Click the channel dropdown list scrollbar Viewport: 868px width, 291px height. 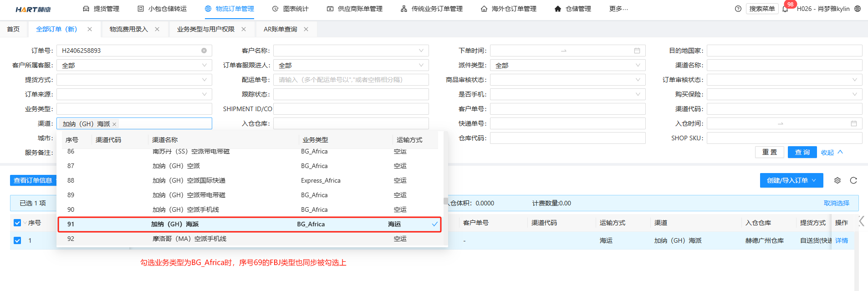tap(445, 201)
